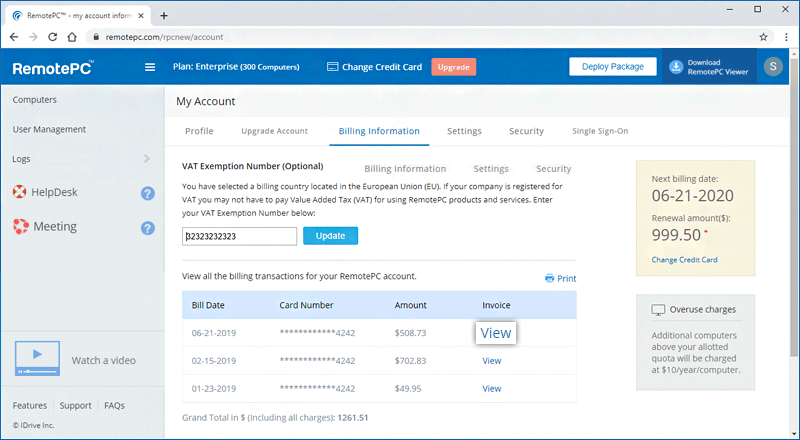Click the Download RemotePC Viewer icon
This screenshot has width=800, height=440.
click(676, 67)
